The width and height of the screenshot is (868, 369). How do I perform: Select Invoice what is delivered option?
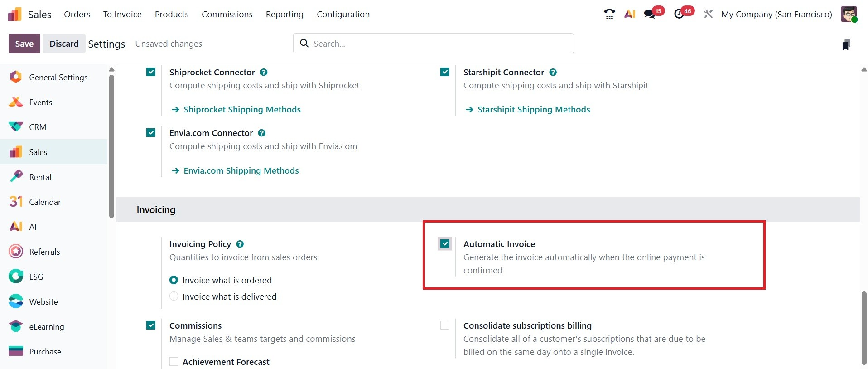coord(174,296)
